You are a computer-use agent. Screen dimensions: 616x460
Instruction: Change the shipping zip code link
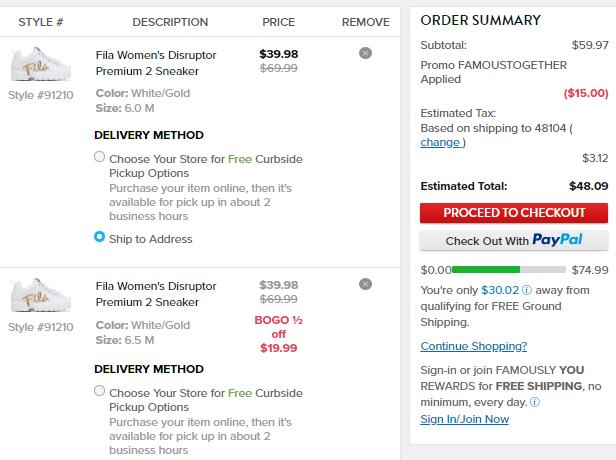pos(440,143)
